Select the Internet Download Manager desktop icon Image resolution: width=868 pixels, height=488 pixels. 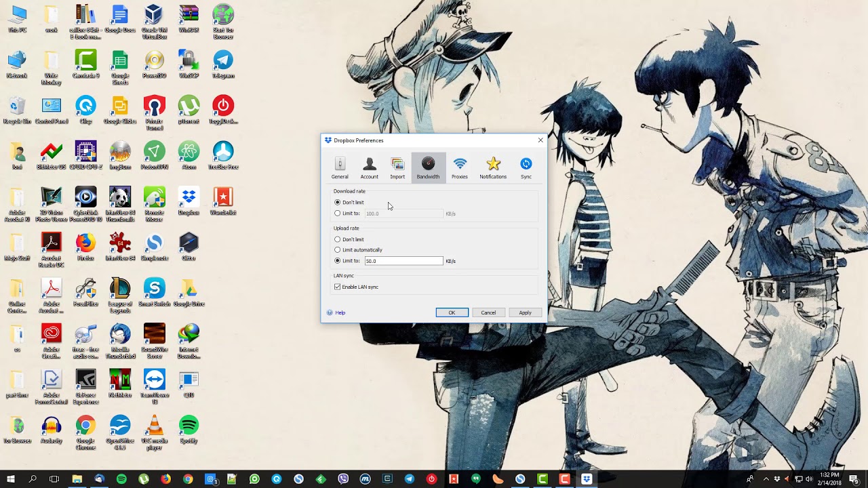click(x=189, y=341)
